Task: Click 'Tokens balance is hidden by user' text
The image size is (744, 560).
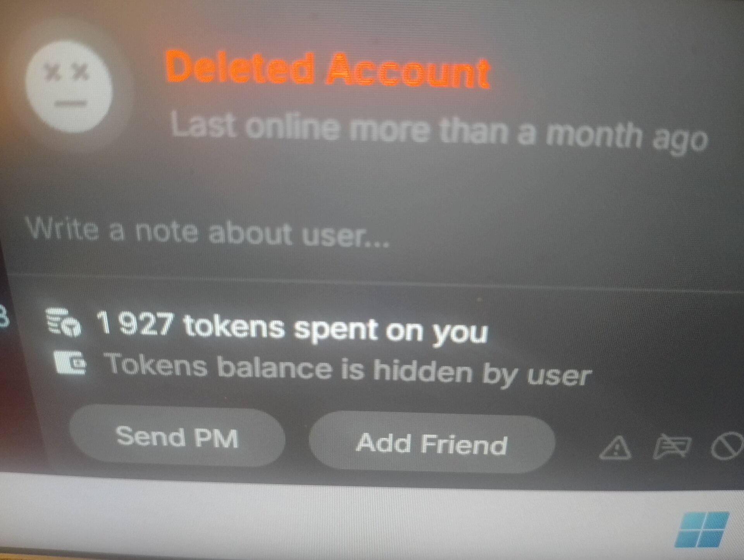Action: pos(349,369)
